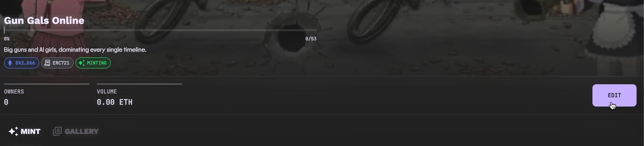The image size is (644, 146).
Task: Click the 0% progress percentage label
Action: coord(7,39)
